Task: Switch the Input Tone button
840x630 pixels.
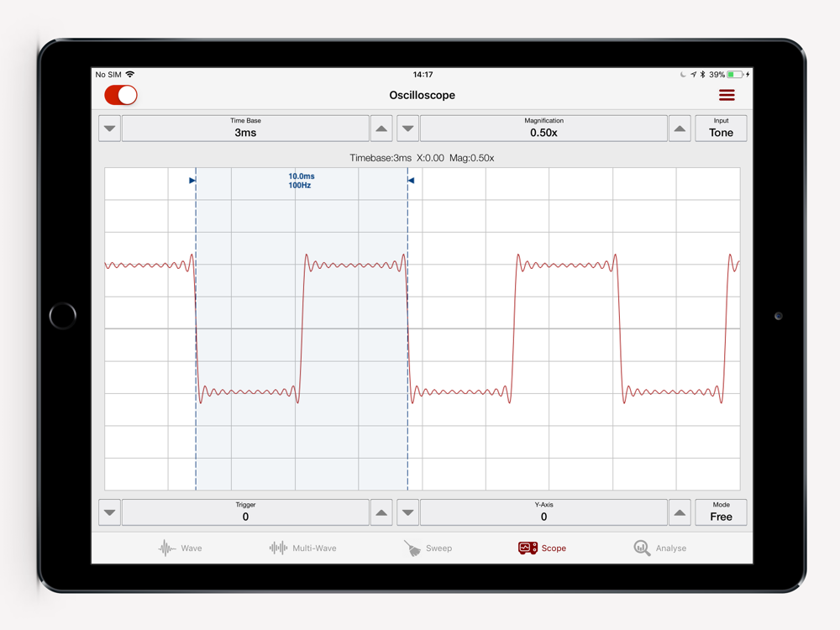Action: pos(721,129)
